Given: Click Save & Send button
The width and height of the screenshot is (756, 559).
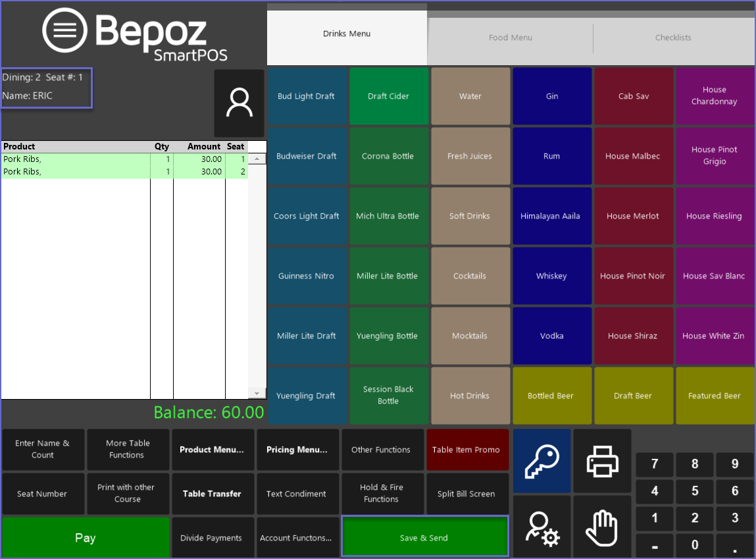Looking at the screenshot, I should [424, 538].
